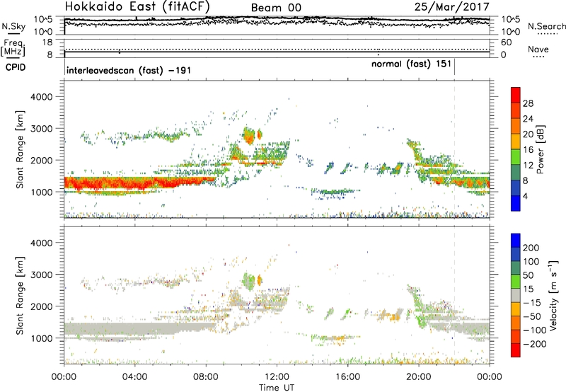Click the 'N.Search' legend label
Viewport: 566px width, 392px height.
pyautogui.click(x=546, y=26)
